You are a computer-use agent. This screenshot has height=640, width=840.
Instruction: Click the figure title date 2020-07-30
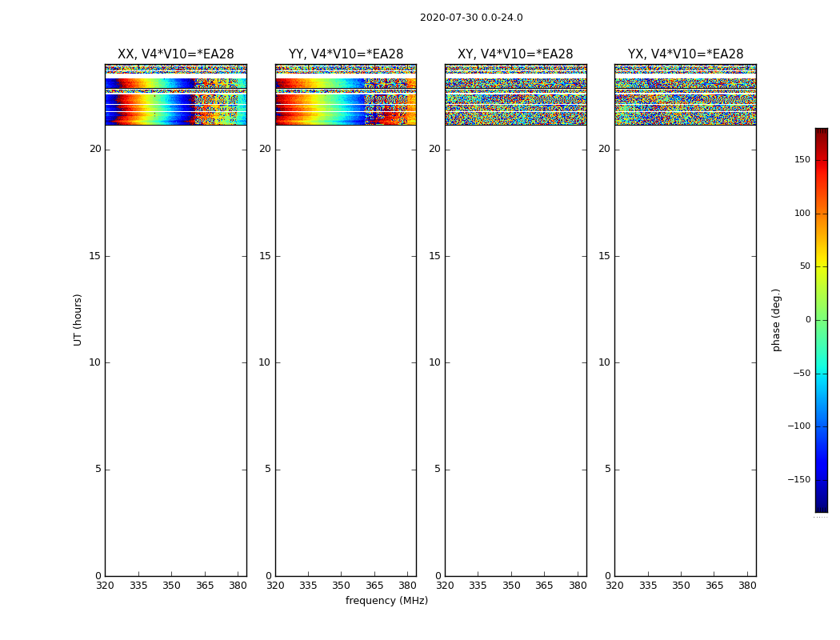click(x=470, y=18)
